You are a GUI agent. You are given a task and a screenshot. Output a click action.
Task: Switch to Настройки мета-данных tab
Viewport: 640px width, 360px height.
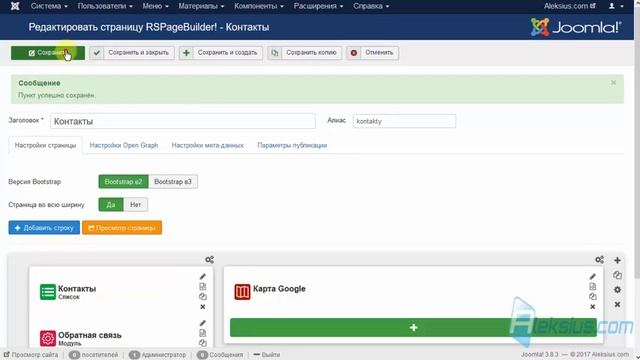point(207,145)
